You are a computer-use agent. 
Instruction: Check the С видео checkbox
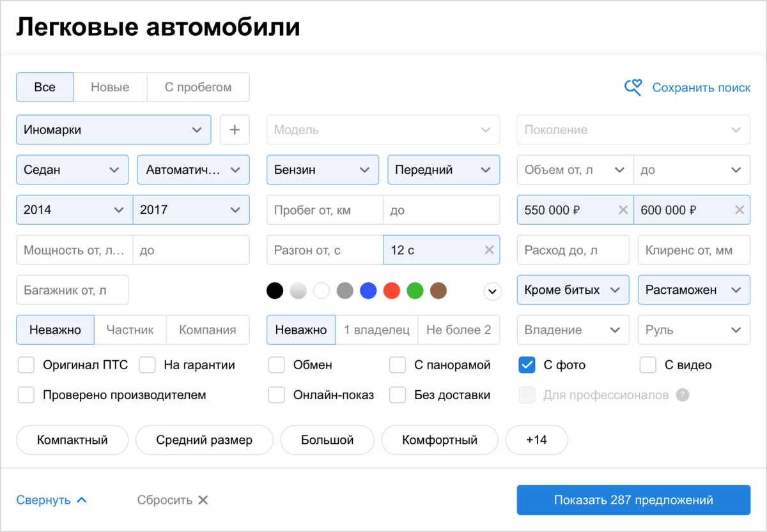click(x=648, y=365)
